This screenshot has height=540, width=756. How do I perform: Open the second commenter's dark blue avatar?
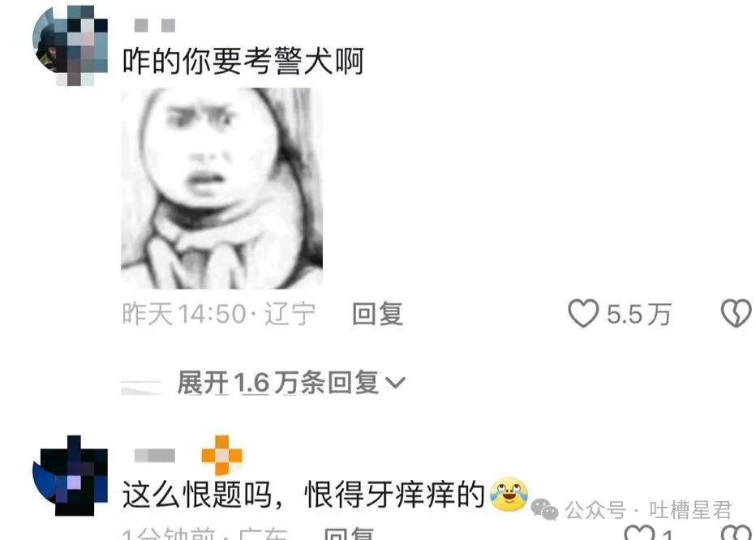pyautogui.click(x=71, y=475)
